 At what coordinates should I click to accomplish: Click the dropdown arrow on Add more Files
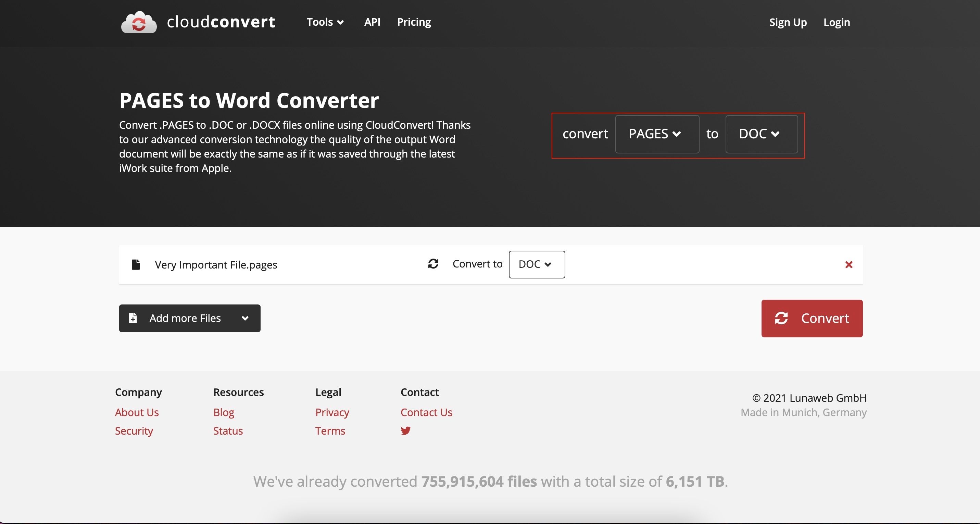(245, 318)
